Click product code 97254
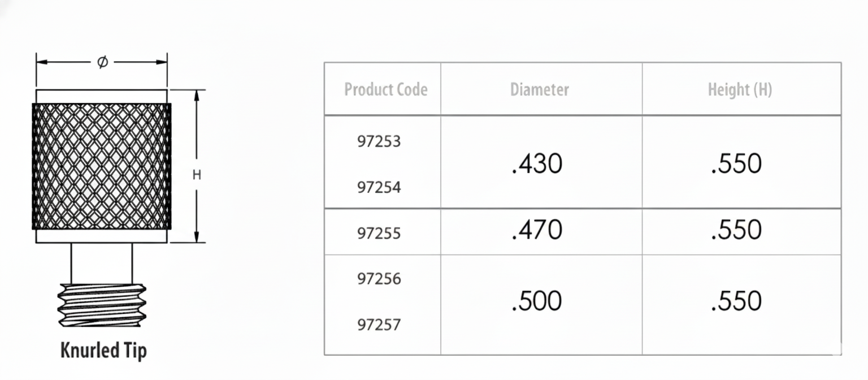Image resolution: width=868 pixels, height=380 pixels. tap(379, 187)
